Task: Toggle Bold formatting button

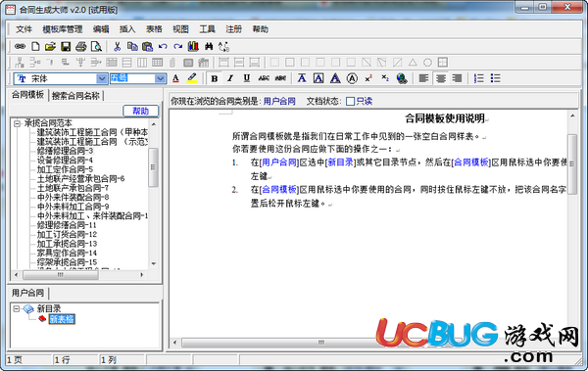Action: (x=214, y=78)
